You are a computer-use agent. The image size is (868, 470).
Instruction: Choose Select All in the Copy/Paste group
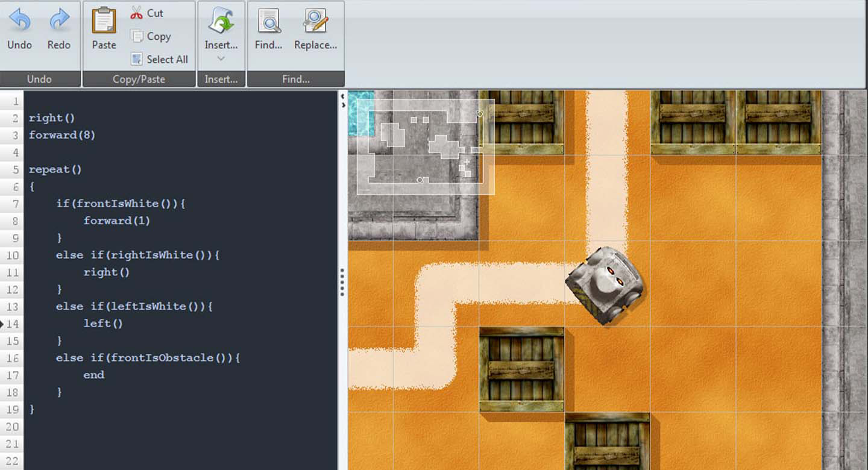[x=160, y=59]
